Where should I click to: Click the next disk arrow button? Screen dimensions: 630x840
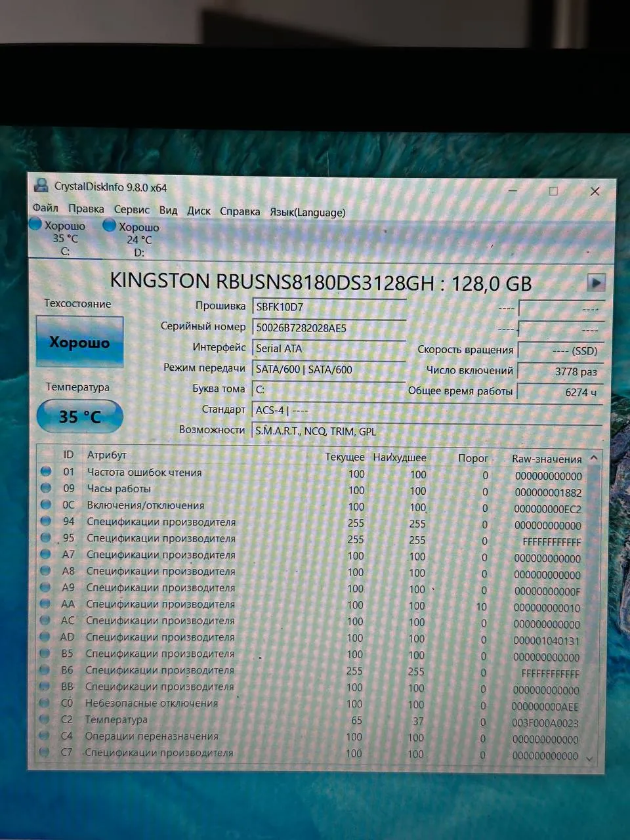595,282
